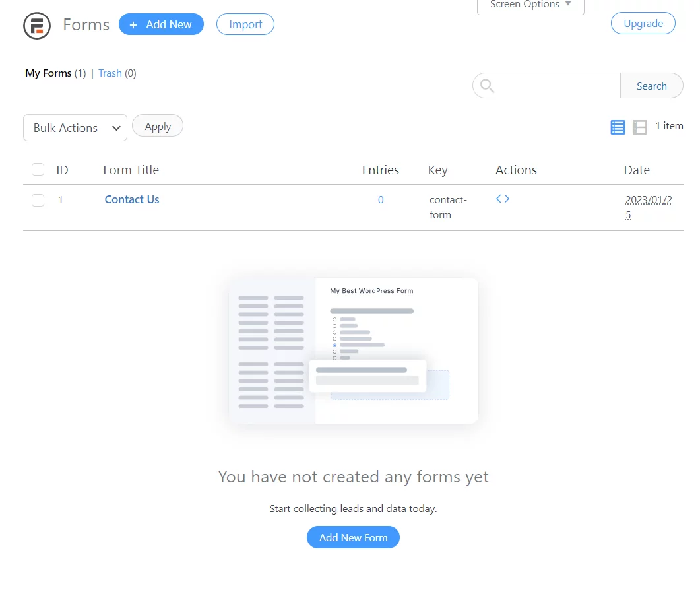Click the magnifier icon in search box
This screenshot has width=700, height=592.
click(x=487, y=86)
